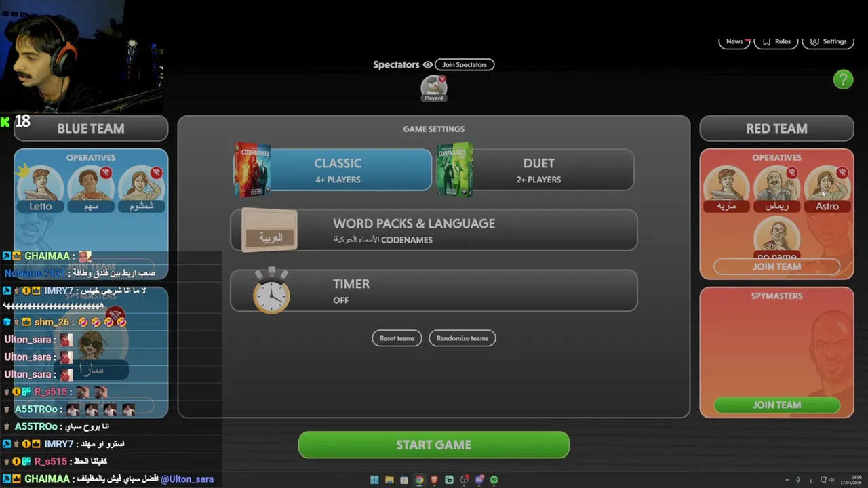Join the red spymasters team
Image resolution: width=868 pixels, height=488 pixels.
pos(776,405)
